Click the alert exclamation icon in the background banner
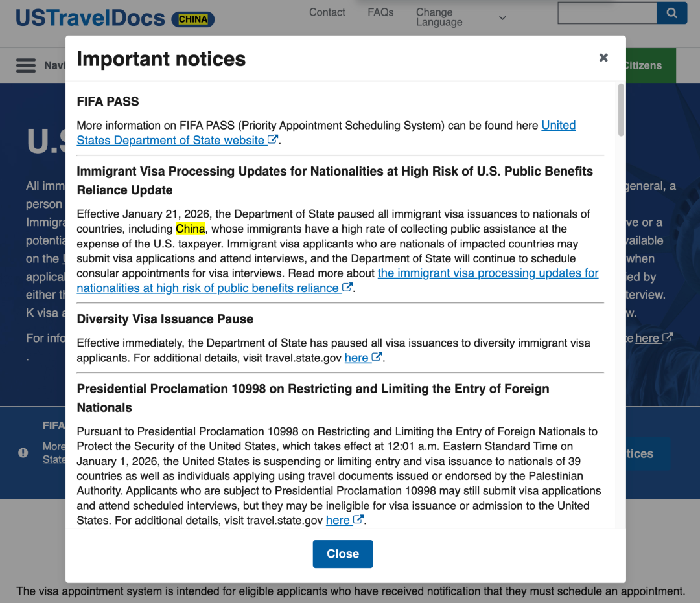Viewport: 700px width, 603px height. pyautogui.click(x=23, y=453)
